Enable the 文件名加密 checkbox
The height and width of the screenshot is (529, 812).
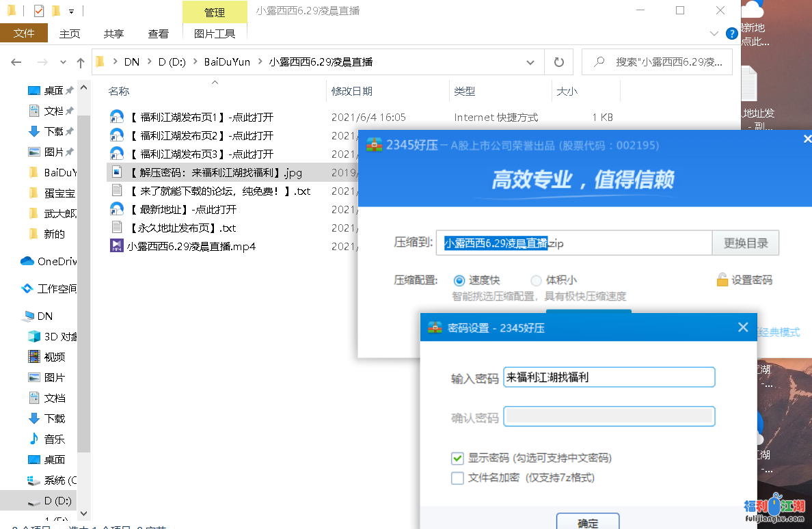(457, 478)
